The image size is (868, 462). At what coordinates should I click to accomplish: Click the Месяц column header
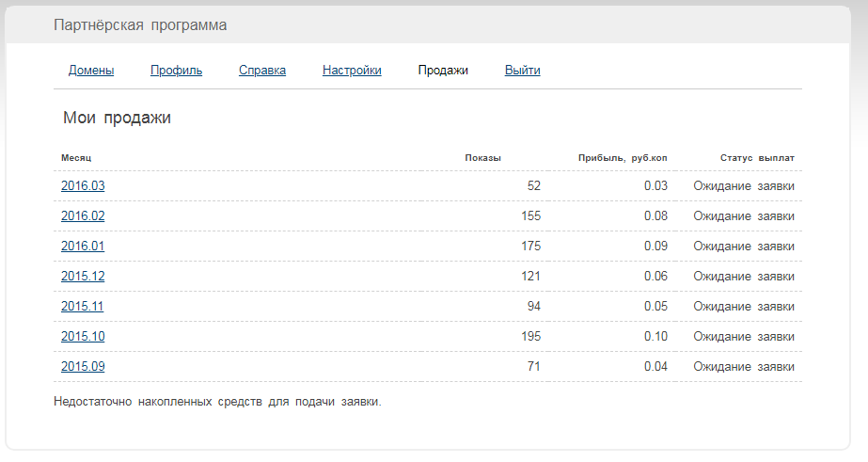point(76,158)
